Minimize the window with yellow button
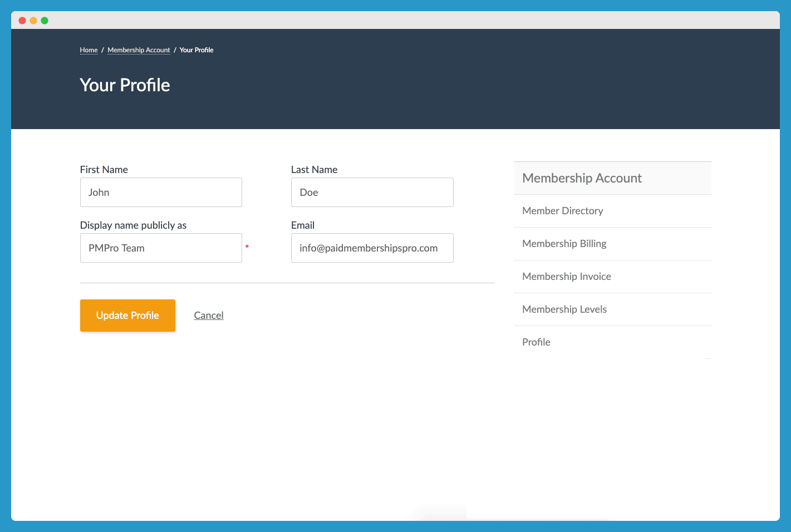 (x=33, y=21)
